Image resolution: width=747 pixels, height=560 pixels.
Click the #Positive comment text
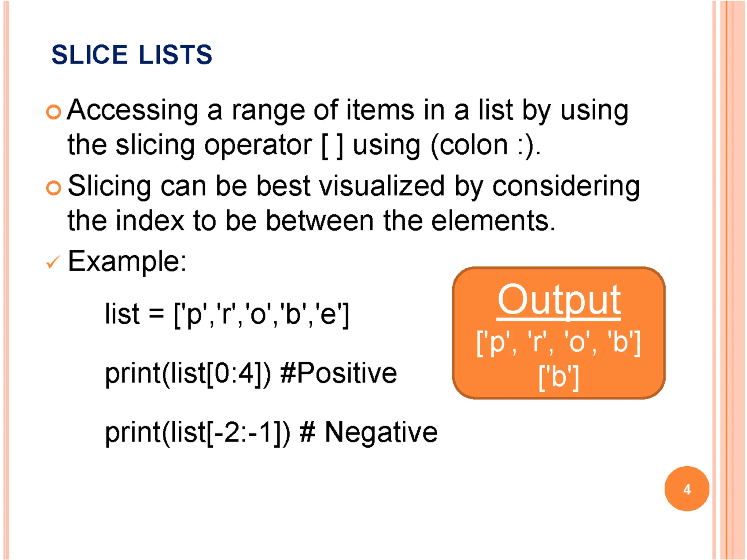click(338, 373)
